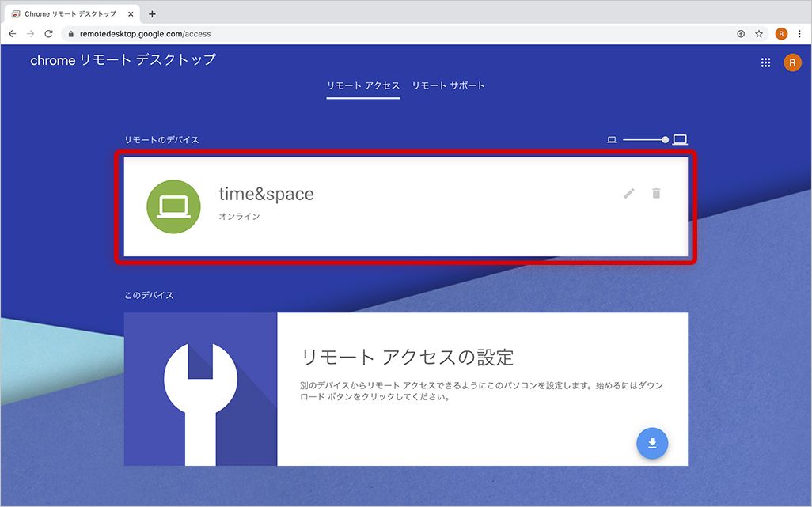Click the padlock site info icon
This screenshot has width=812, height=507.
click(x=71, y=34)
